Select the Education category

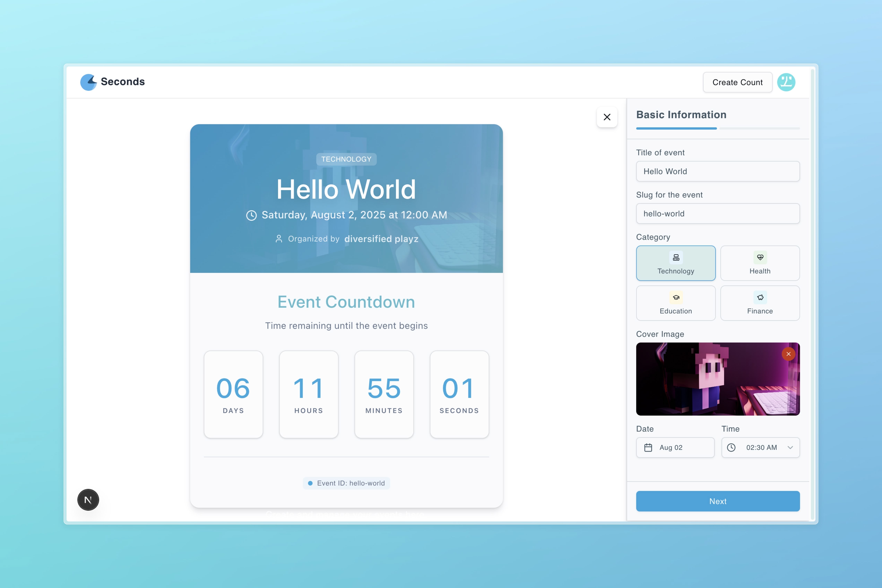(x=676, y=303)
